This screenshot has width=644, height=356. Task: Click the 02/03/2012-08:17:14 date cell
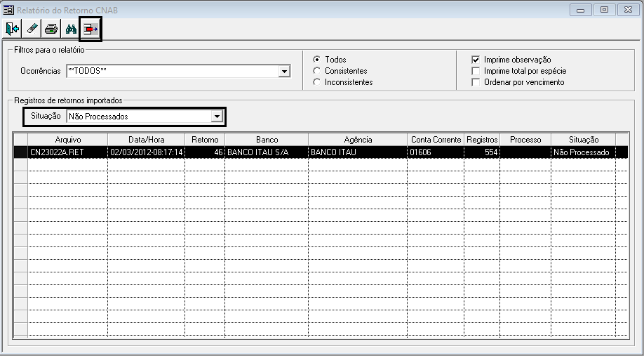coord(146,152)
